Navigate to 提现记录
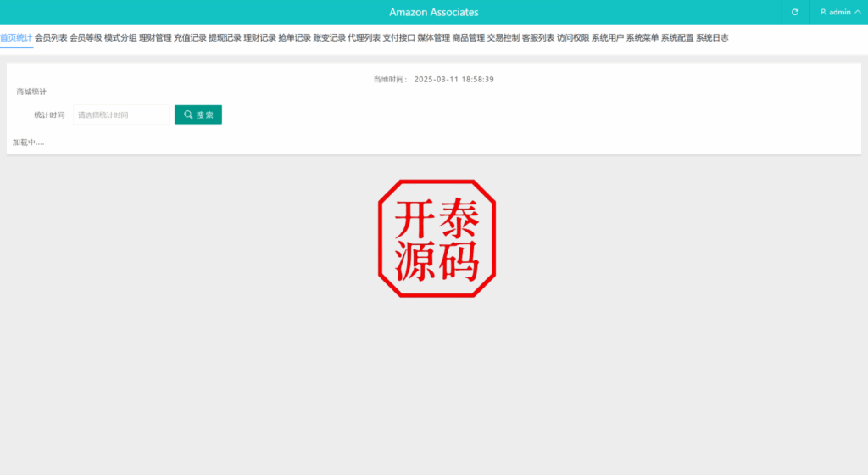Viewport: 868px width, 475px height. (225, 37)
